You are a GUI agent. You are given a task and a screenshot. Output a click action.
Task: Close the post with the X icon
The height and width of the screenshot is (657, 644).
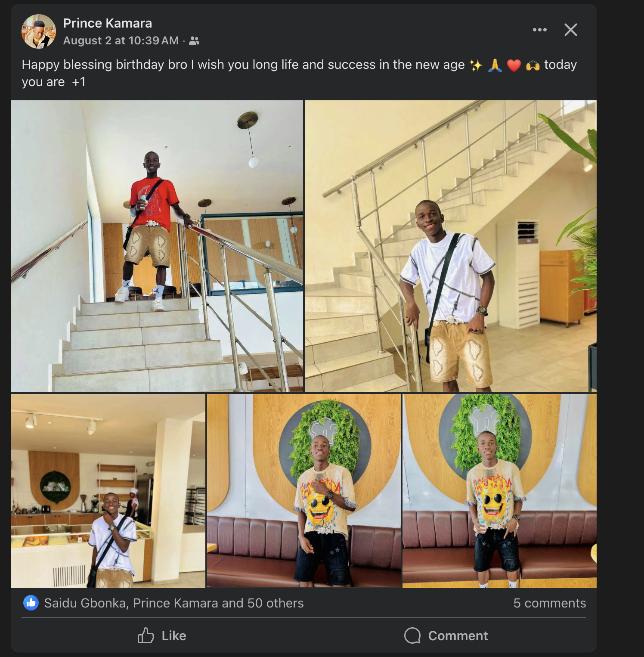click(571, 30)
